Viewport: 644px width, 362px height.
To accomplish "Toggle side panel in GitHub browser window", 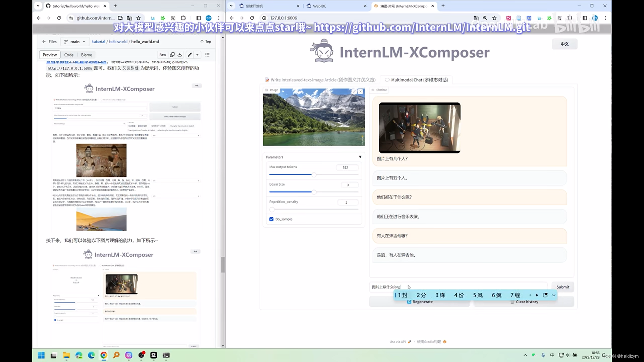I will point(199,18).
